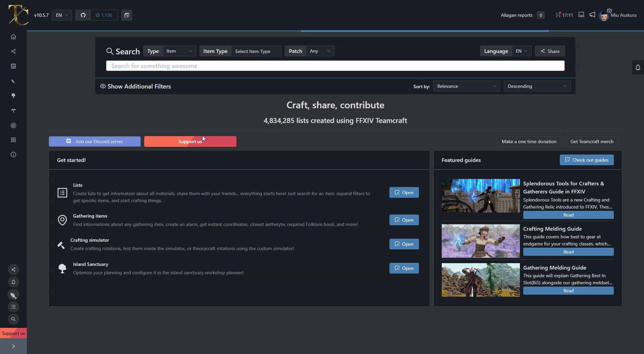Click the red Support us button
Screen dimensions: 644x354
click(x=190, y=141)
